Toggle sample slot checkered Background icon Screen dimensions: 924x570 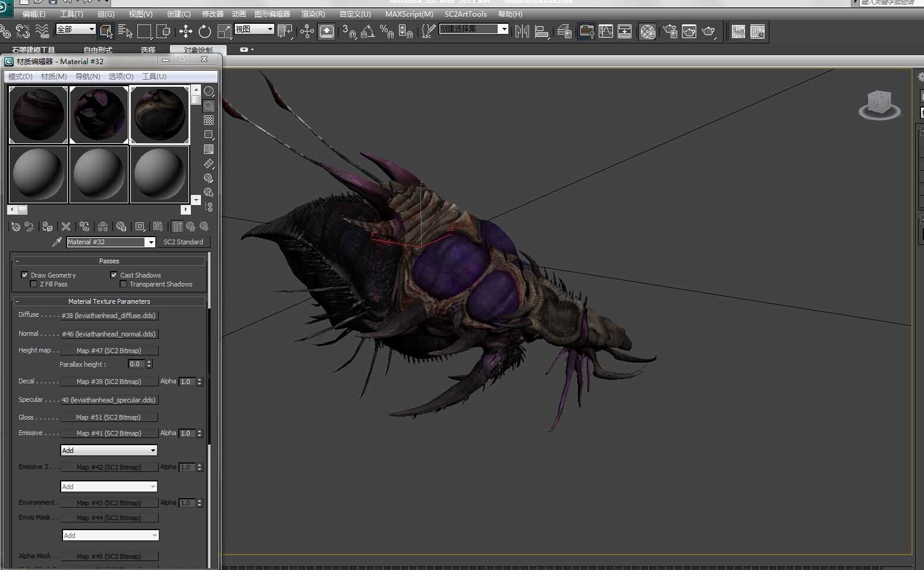[209, 120]
